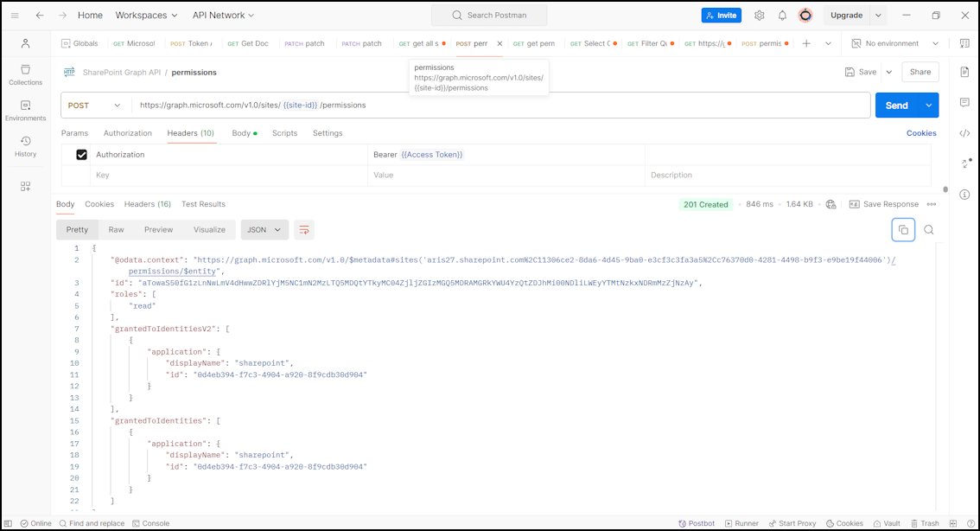Go forward with the right arrow
The width and height of the screenshot is (980, 531).
tap(62, 15)
